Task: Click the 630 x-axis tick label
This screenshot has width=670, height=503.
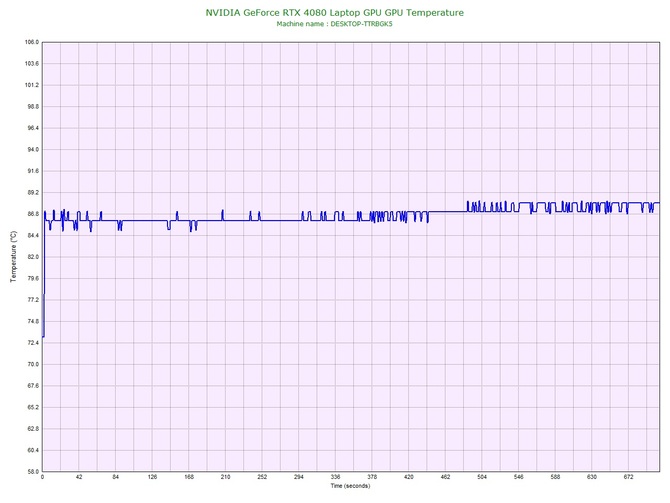Action: pos(592,477)
